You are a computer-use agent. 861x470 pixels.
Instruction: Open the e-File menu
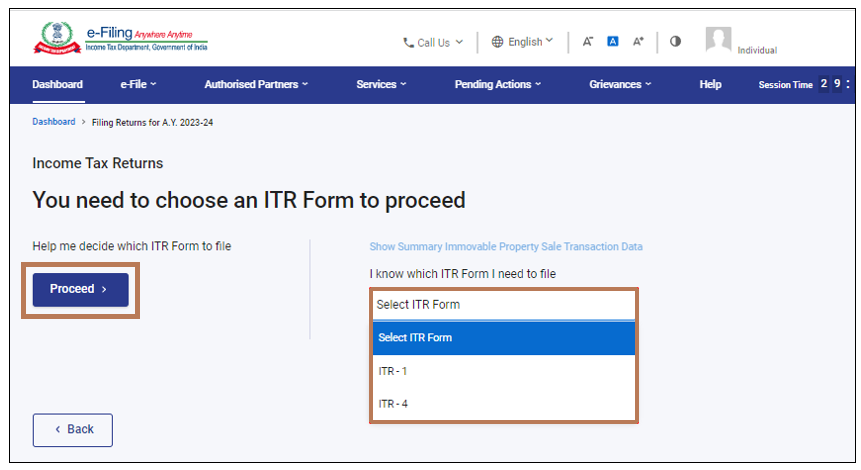click(x=139, y=85)
